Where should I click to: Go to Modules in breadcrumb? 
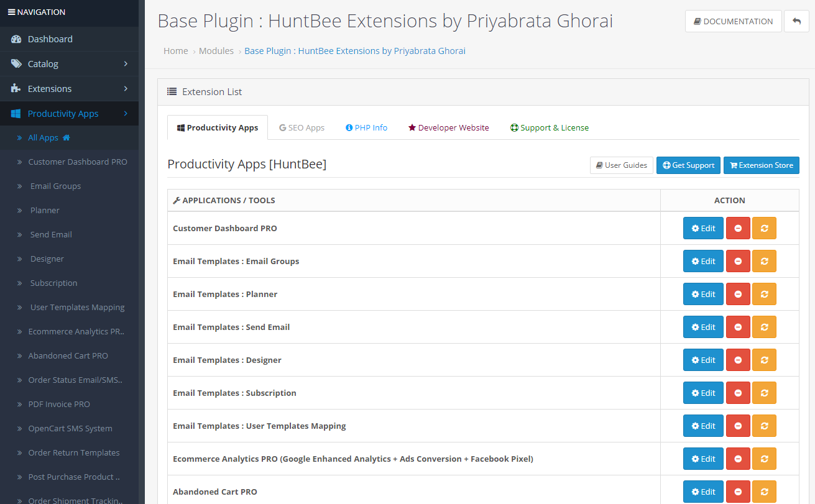tap(216, 51)
